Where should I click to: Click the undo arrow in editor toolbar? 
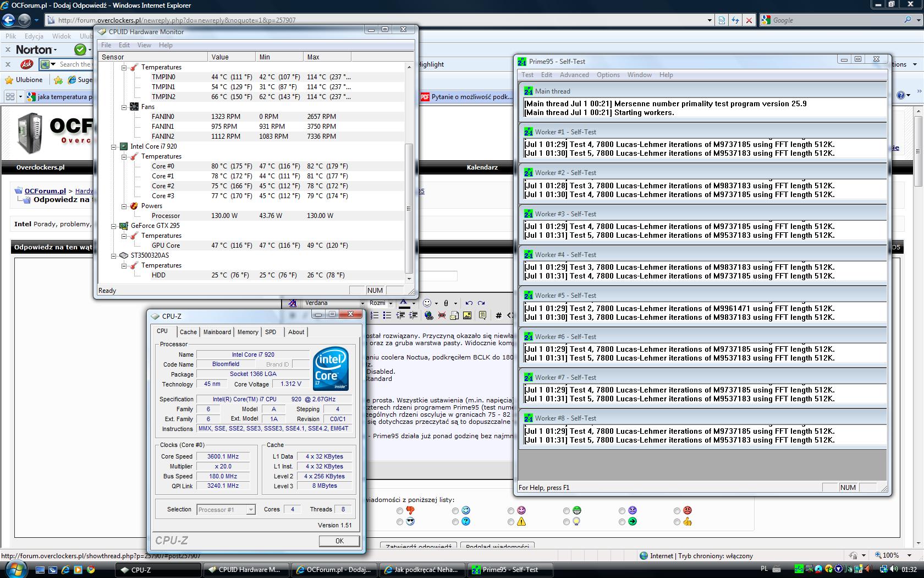[469, 303]
